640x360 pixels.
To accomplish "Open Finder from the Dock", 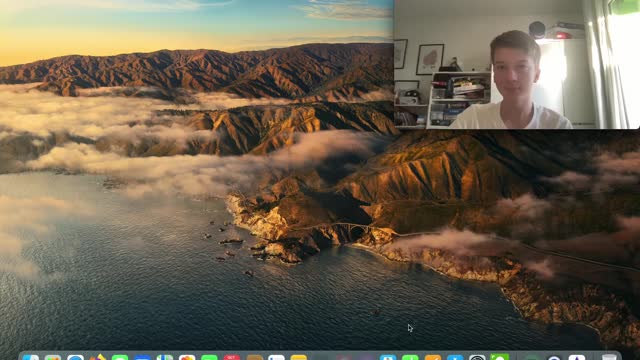I will coord(31,358).
